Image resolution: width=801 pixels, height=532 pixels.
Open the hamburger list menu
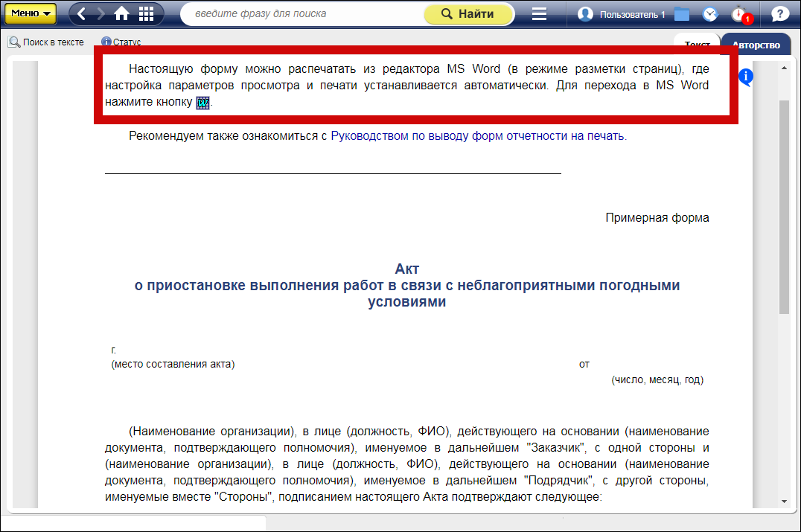pos(540,14)
